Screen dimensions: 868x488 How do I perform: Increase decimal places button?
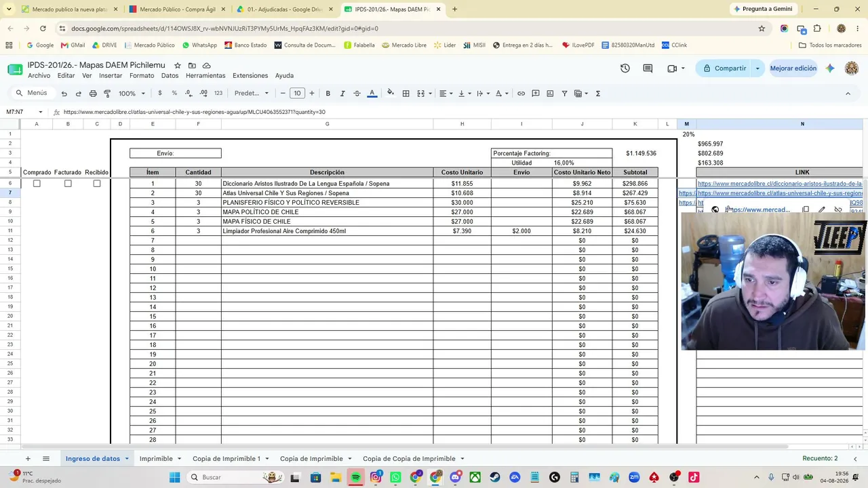click(x=203, y=94)
